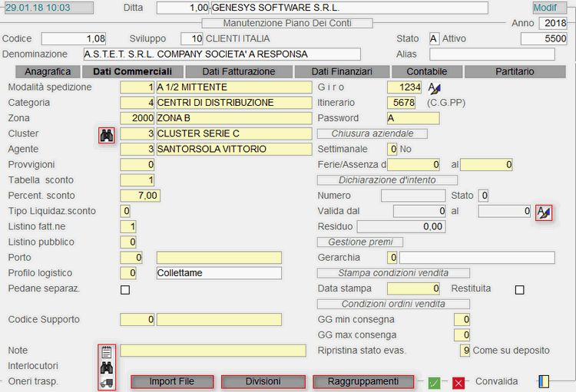Check the Restituita checkbox
This screenshot has height=392, width=576.
520,290
